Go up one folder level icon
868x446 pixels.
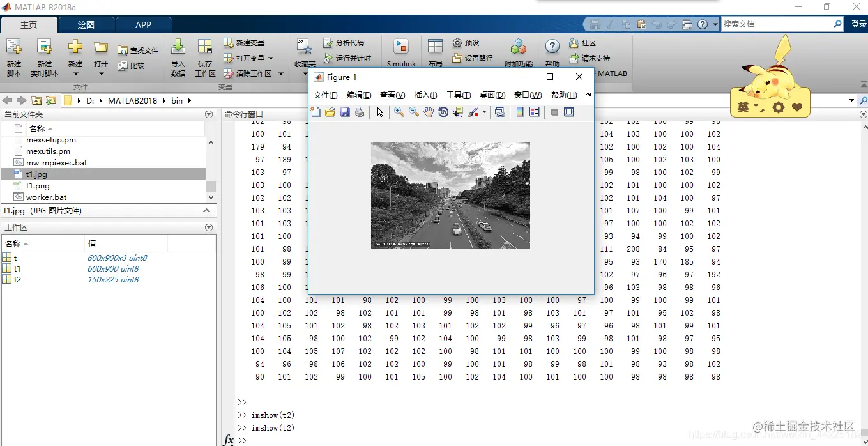point(36,100)
